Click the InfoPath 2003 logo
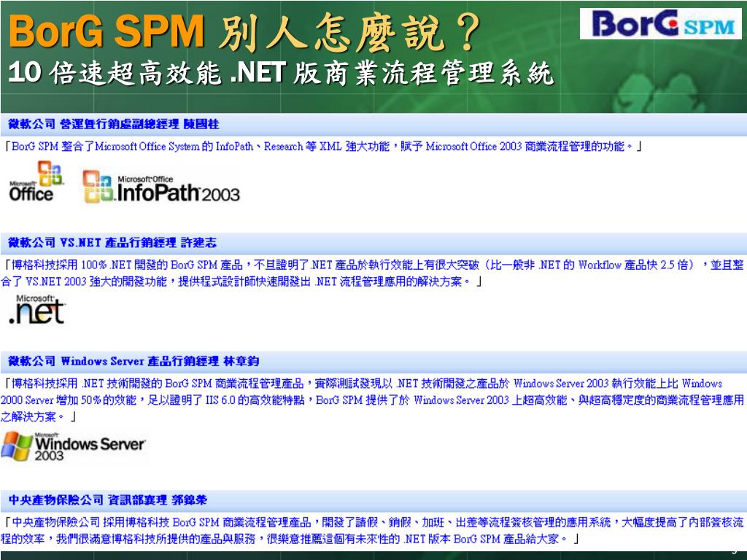 click(161, 187)
